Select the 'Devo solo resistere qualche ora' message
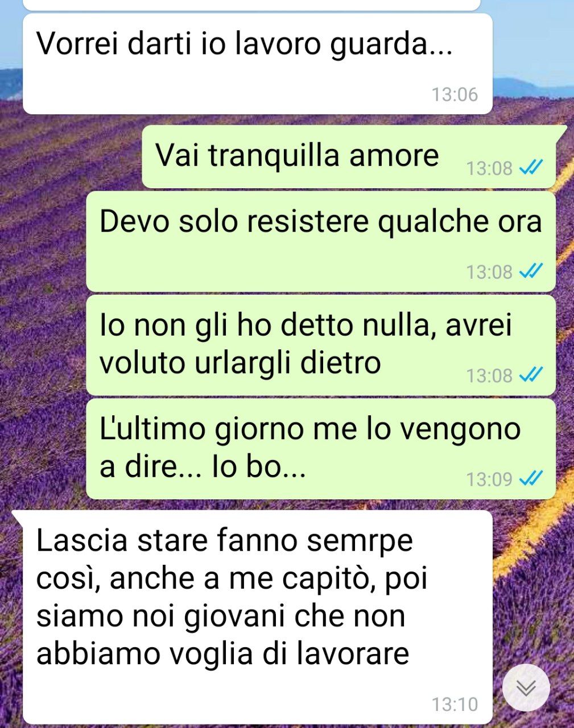574x728 pixels. tap(320, 242)
